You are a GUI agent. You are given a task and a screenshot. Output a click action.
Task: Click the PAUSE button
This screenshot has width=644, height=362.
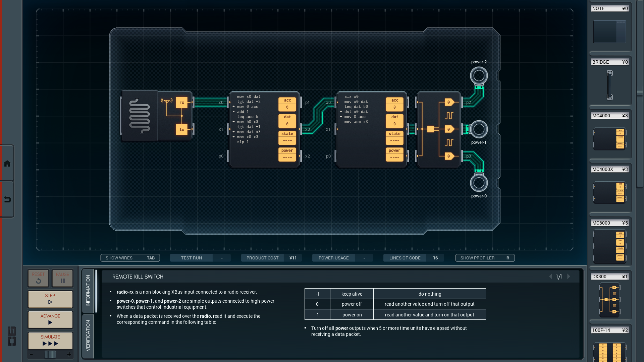coord(62,278)
